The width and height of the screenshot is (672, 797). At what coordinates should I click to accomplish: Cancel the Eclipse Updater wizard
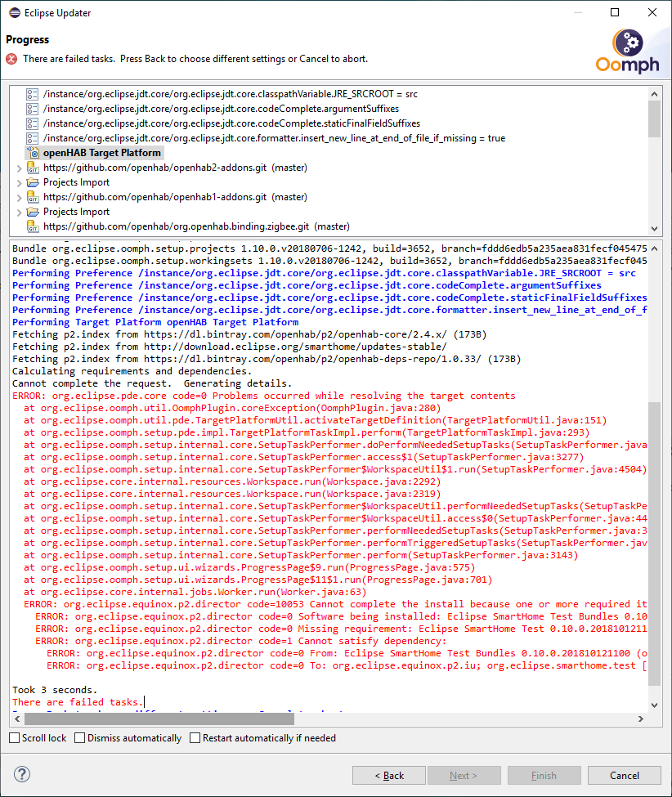[x=625, y=775]
